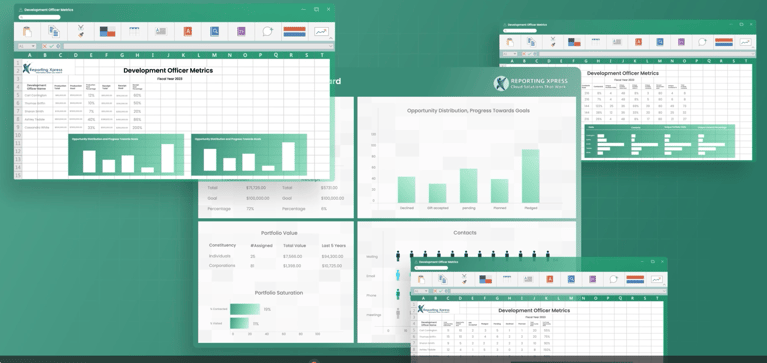
Task: Click the Individuals row in Portfolio Value table
Action: pyautogui.click(x=276, y=256)
